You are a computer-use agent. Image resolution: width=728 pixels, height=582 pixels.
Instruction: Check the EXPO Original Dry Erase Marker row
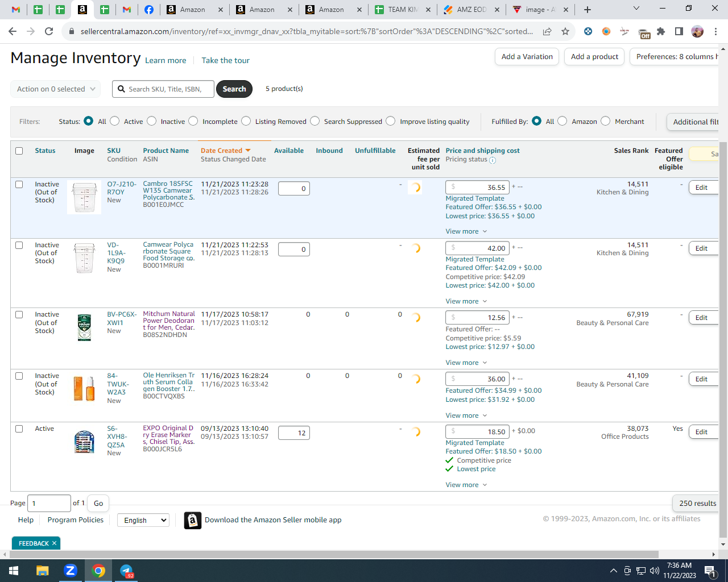(x=19, y=429)
